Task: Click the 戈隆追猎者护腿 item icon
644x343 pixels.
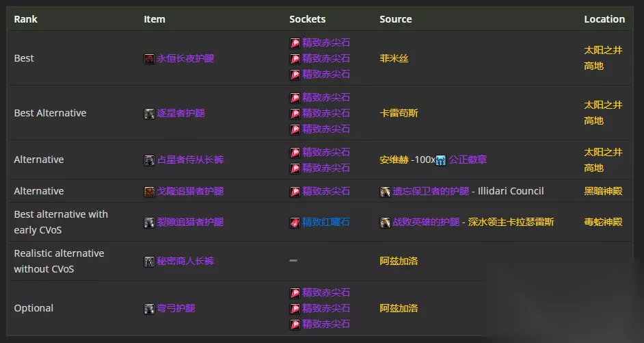Action: [x=149, y=192]
